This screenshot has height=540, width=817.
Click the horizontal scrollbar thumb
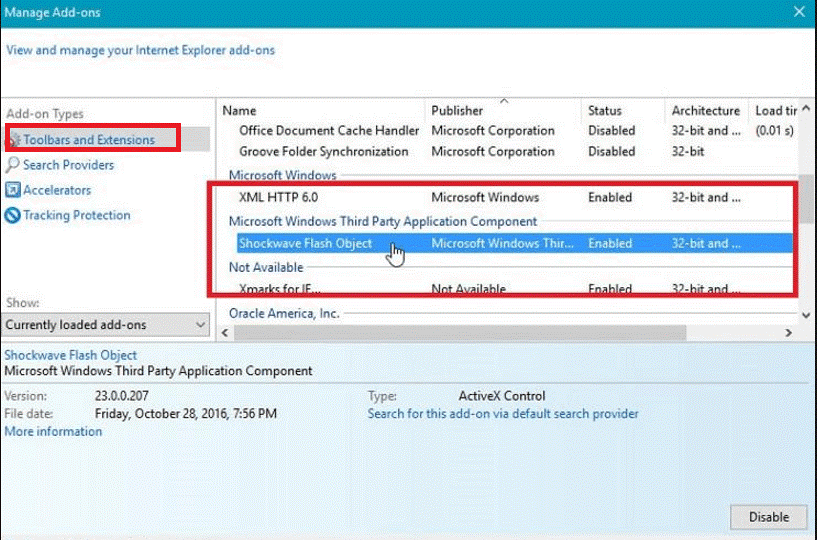(x=460, y=333)
